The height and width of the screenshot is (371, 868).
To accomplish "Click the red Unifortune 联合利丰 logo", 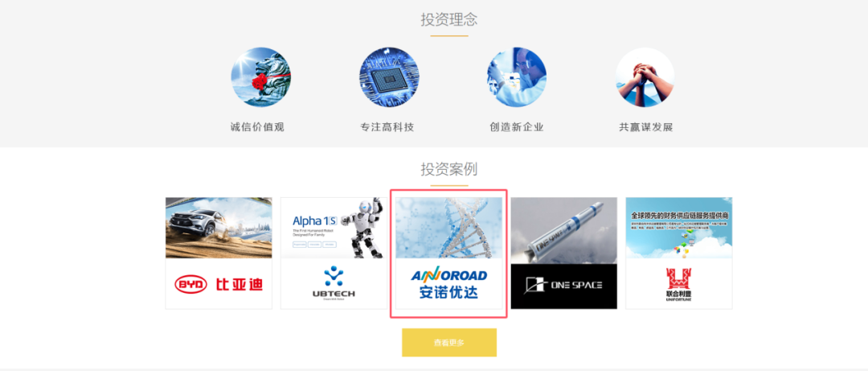I will tap(678, 285).
